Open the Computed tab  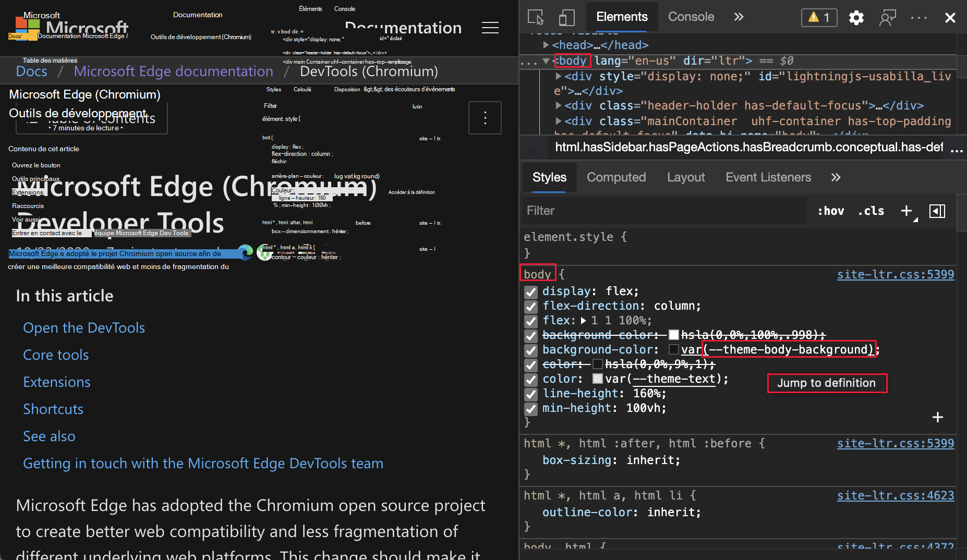pyautogui.click(x=616, y=177)
